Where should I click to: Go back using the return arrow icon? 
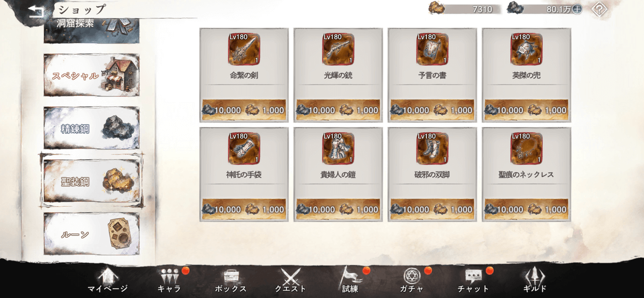(37, 12)
